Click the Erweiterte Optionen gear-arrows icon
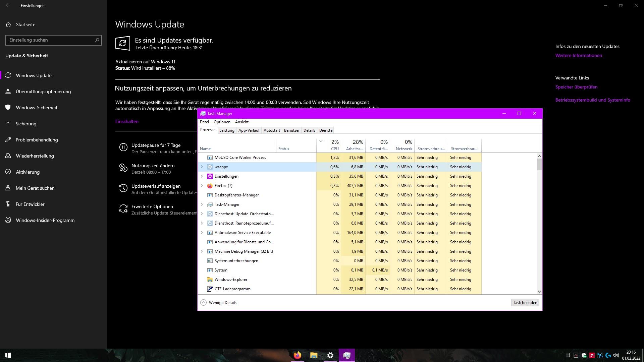The height and width of the screenshot is (362, 644). point(123,209)
